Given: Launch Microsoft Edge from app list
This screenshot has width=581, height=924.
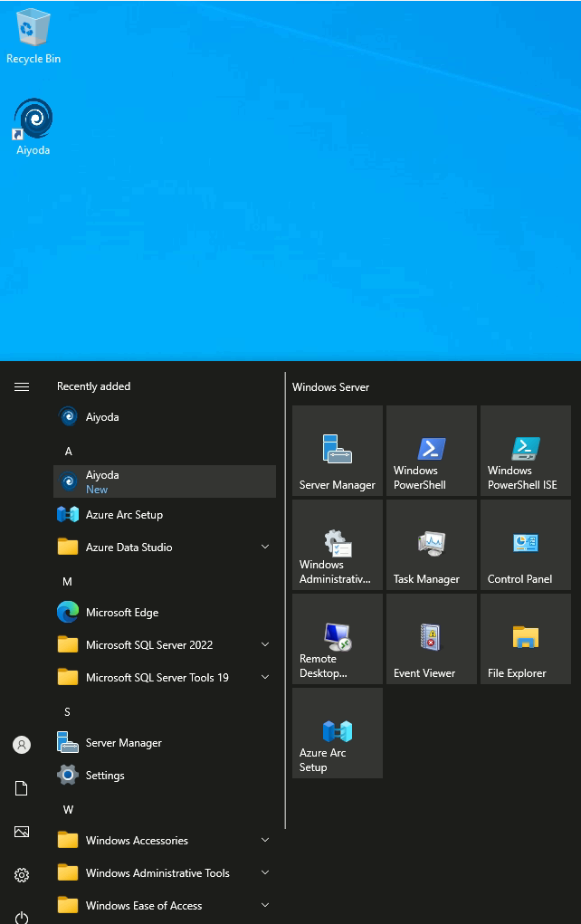Looking at the screenshot, I should coord(165,613).
